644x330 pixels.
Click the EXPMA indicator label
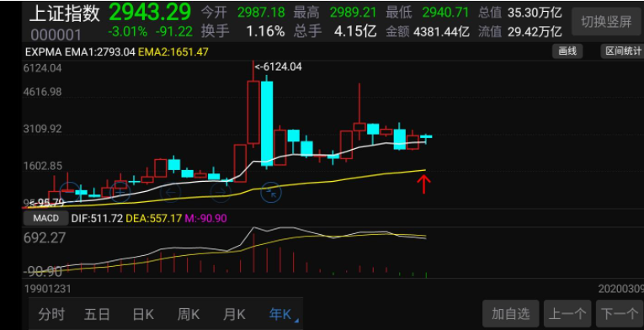coord(43,52)
